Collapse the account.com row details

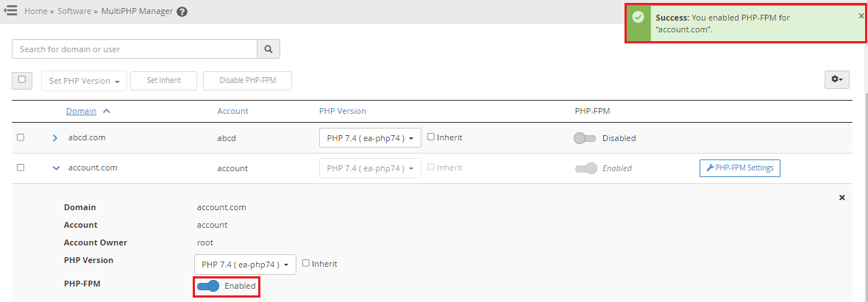point(55,168)
